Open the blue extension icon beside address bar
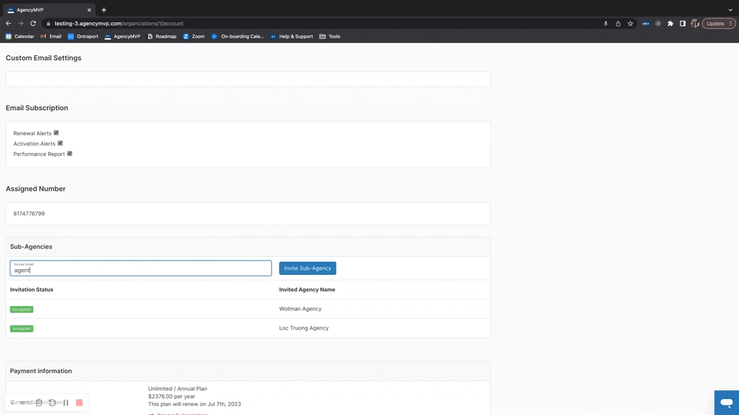Viewport: 739px width, 415px height. point(646,24)
